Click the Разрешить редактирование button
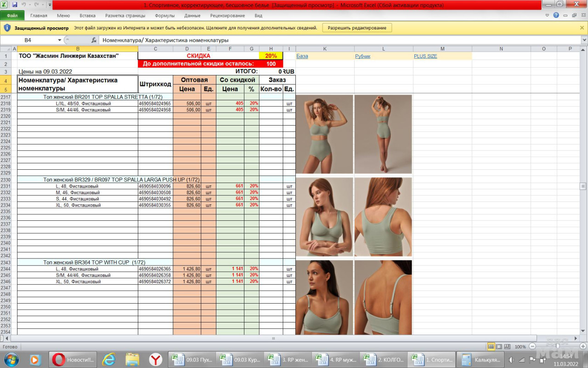Viewport: 588px width, 368px height. point(357,28)
